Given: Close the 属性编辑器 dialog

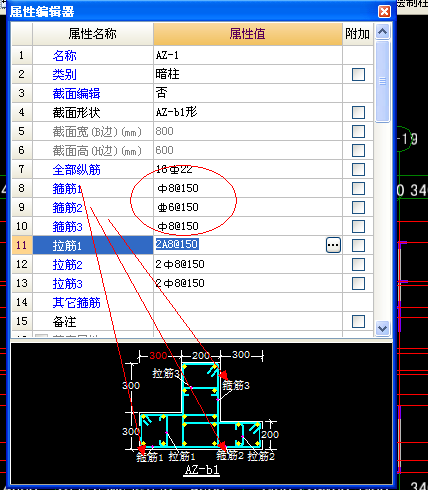Looking at the screenshot, I should [x=384, y=12].
